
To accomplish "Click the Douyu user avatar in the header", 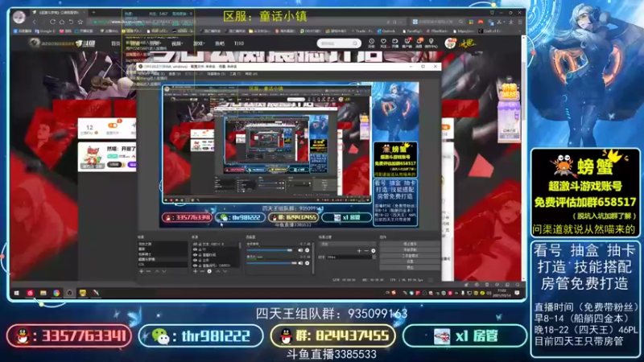I will click(x=450, y=43).
